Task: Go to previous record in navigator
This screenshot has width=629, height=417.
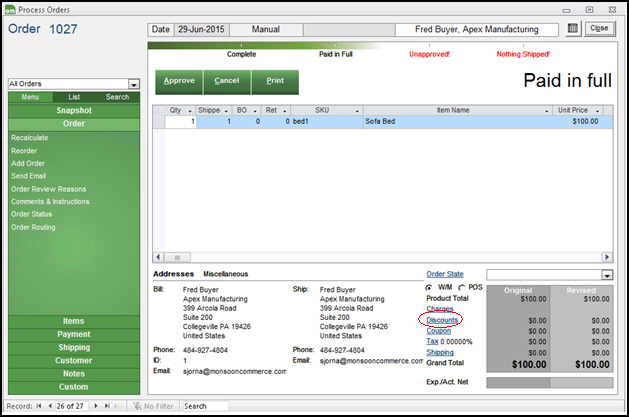Action: (x=51, y=406)
